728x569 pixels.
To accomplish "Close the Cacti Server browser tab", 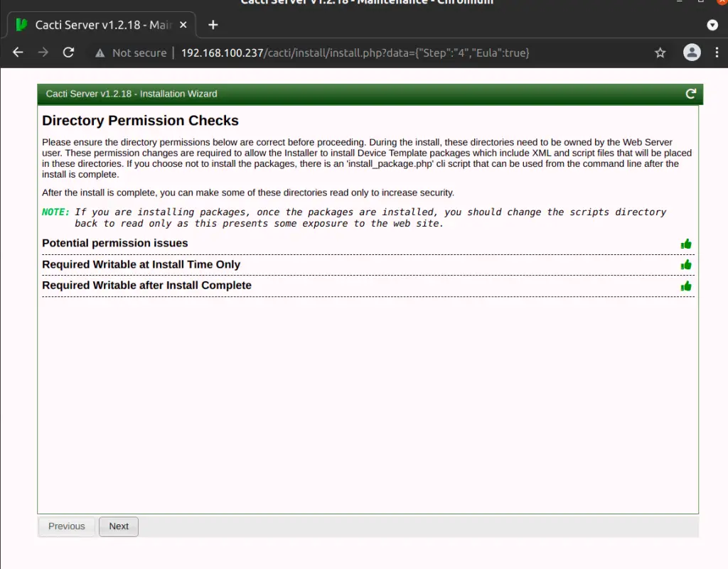I will coord(183,23).
